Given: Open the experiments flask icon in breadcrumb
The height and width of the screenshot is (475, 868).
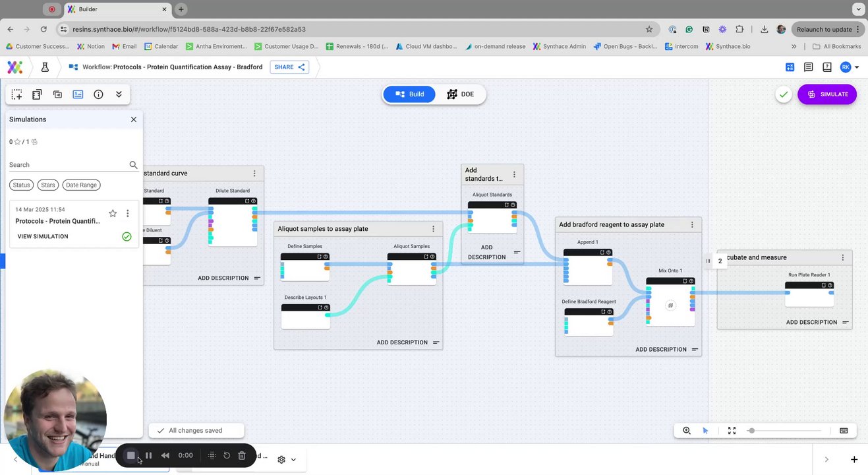Looking at the screenshot, I should pyautogui.click(x=45, y=67).
